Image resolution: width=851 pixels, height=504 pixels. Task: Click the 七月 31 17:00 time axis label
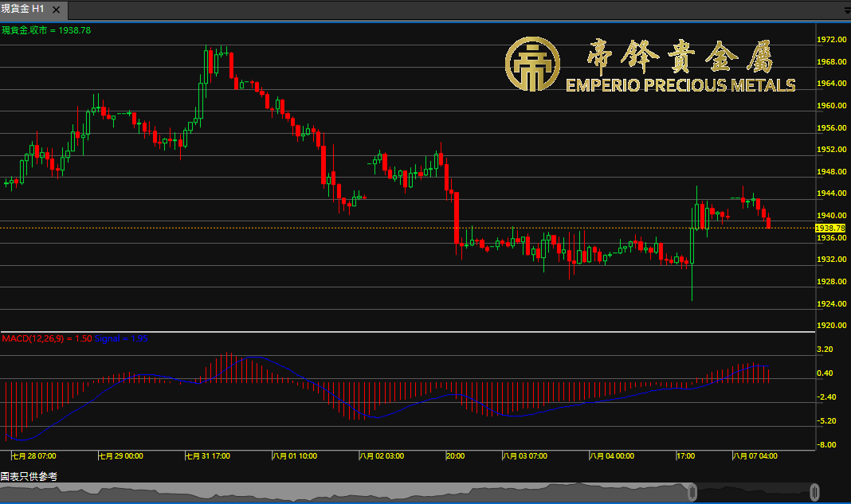coord(209,456)
